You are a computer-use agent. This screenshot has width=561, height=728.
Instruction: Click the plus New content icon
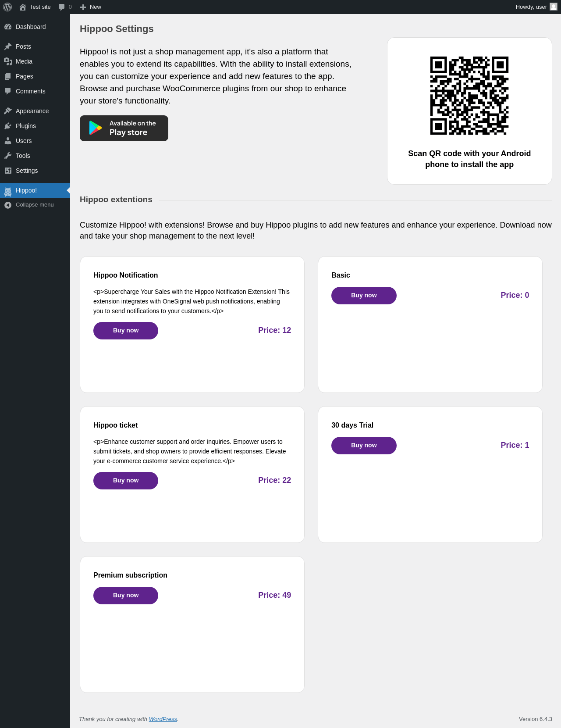tap(83, 7)
